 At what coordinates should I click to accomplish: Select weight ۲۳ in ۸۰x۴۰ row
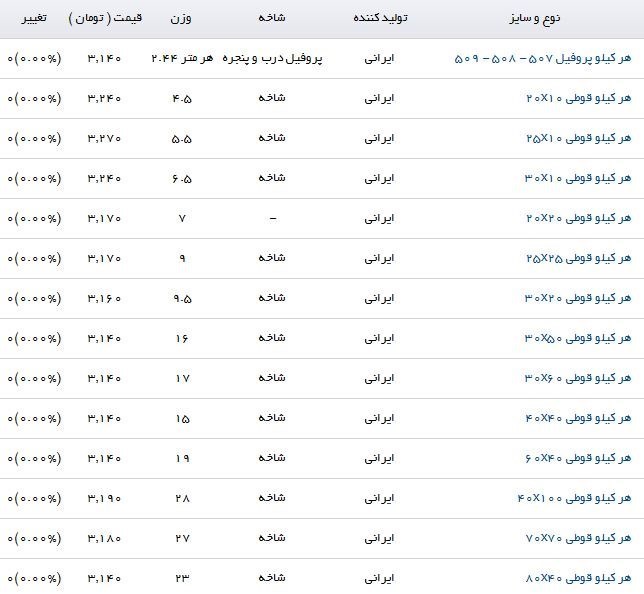click(x=182, y=578)
